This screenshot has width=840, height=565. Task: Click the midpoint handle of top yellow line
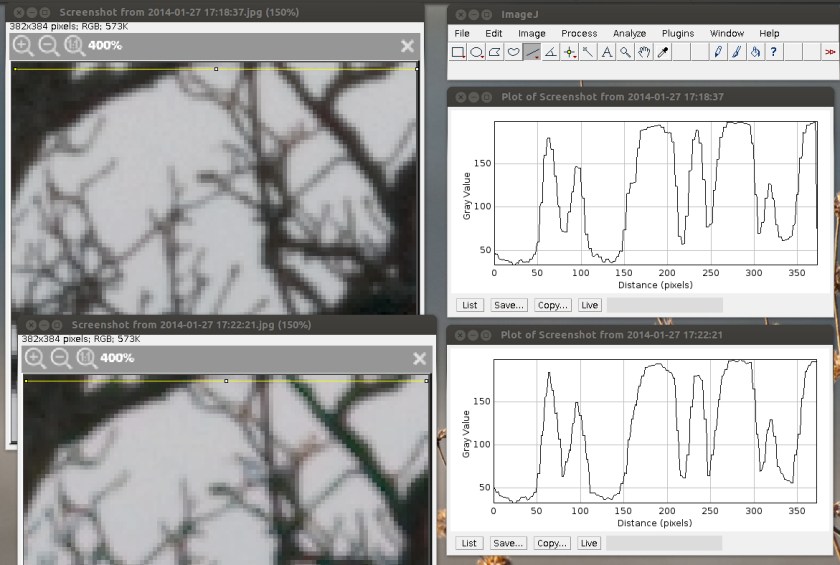pos(216,69)
